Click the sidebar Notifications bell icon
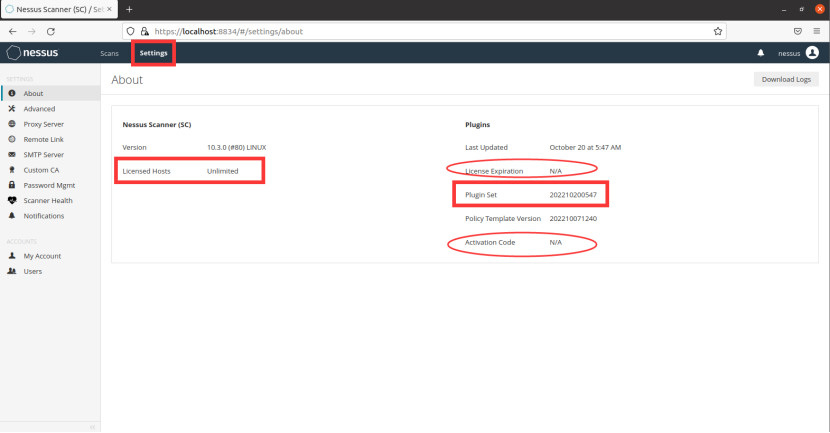 click(12, 215)
